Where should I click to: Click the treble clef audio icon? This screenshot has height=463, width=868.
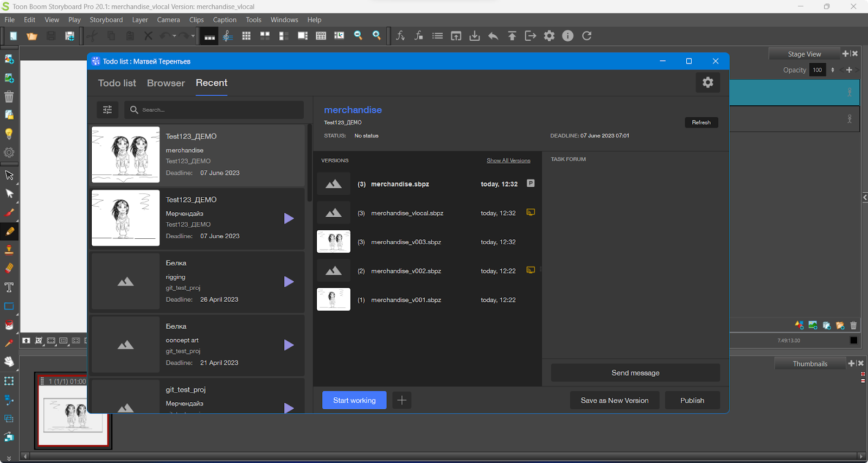coord(228,36)
